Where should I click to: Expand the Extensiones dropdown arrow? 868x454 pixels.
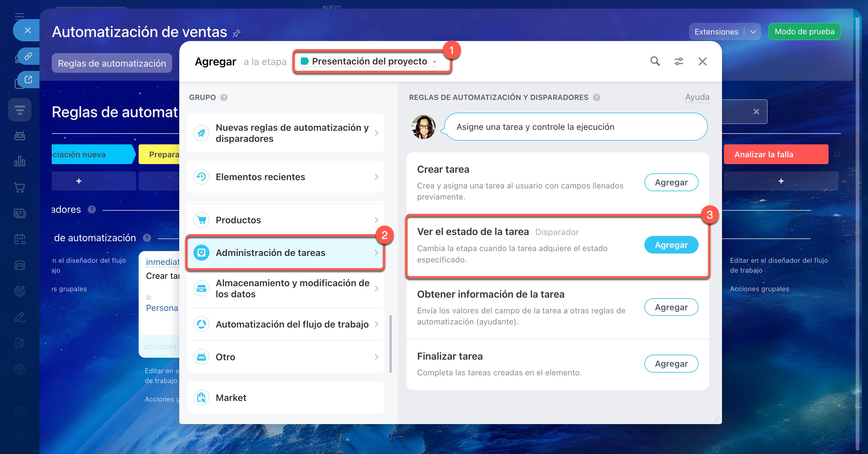point(753,32)
